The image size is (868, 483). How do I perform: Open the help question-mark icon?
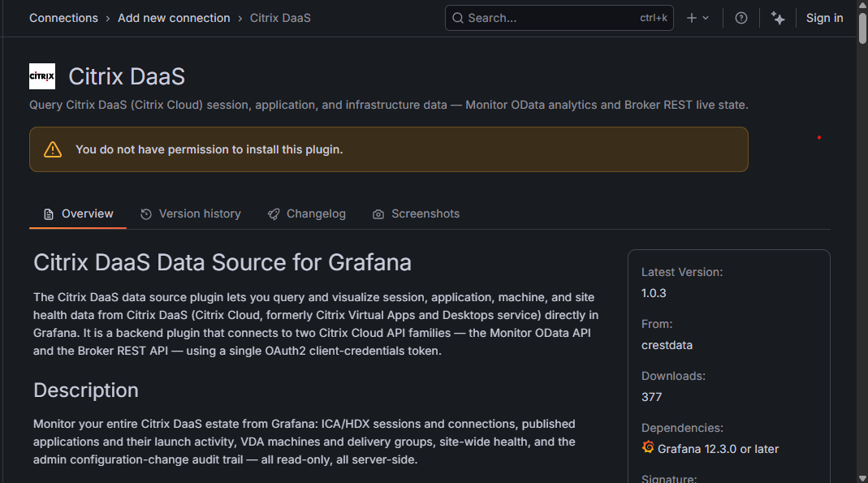pos(741,18)
